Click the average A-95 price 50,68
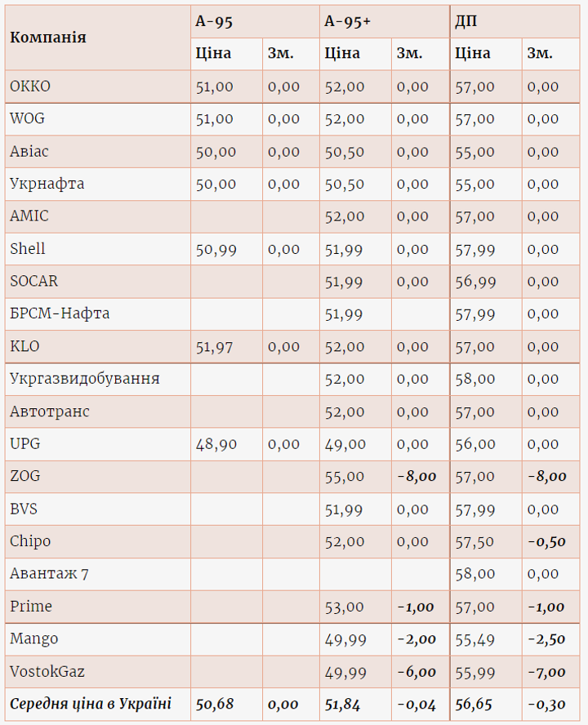This screenshot has width=588, height=725. (x=215, y=705)
